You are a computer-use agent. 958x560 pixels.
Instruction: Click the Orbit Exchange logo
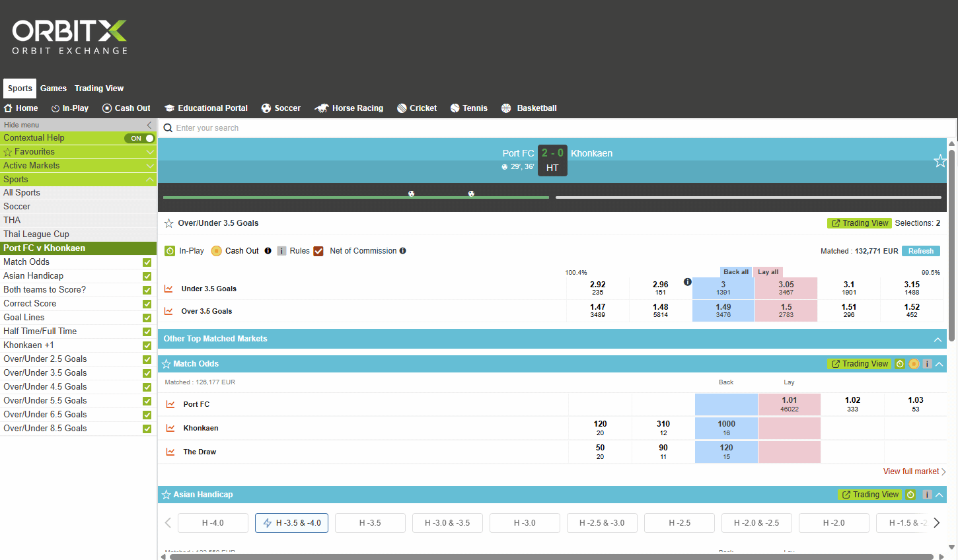(x=69, y=37)
